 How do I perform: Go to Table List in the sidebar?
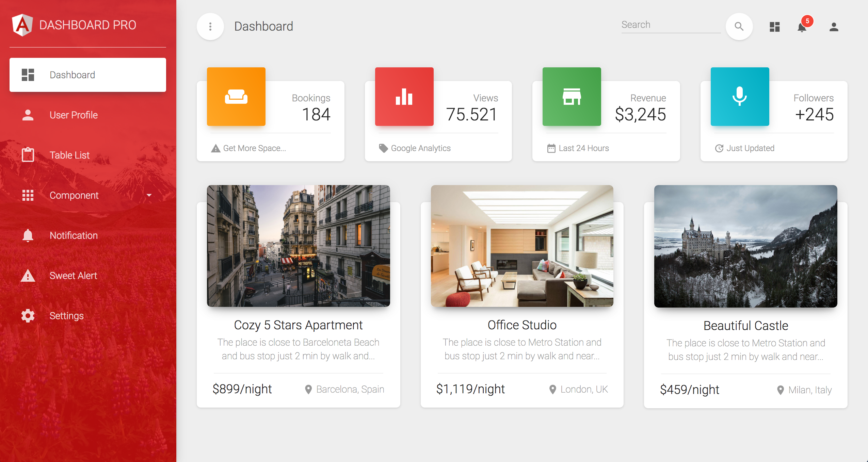coord(88,155)
